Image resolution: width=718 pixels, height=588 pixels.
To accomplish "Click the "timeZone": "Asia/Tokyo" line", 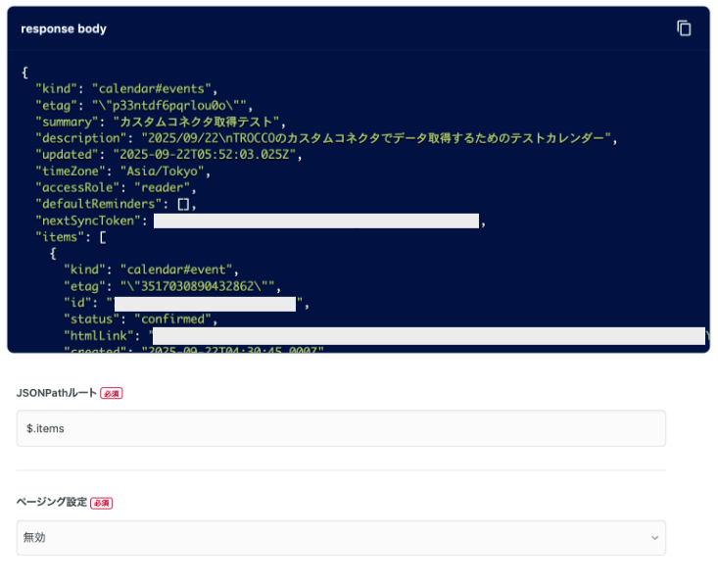I will (122, 171).
